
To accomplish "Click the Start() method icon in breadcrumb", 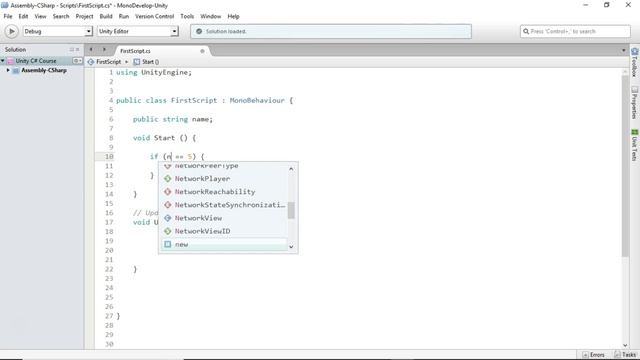I will [x=137, y=62].
